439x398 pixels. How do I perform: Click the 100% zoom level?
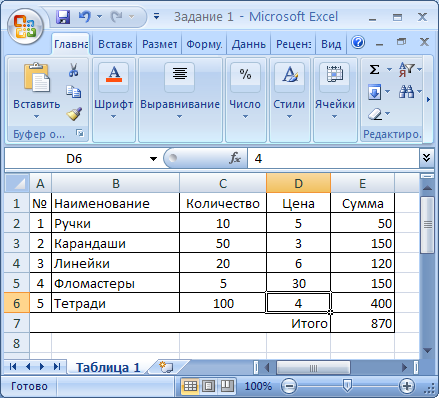(258, 386)
